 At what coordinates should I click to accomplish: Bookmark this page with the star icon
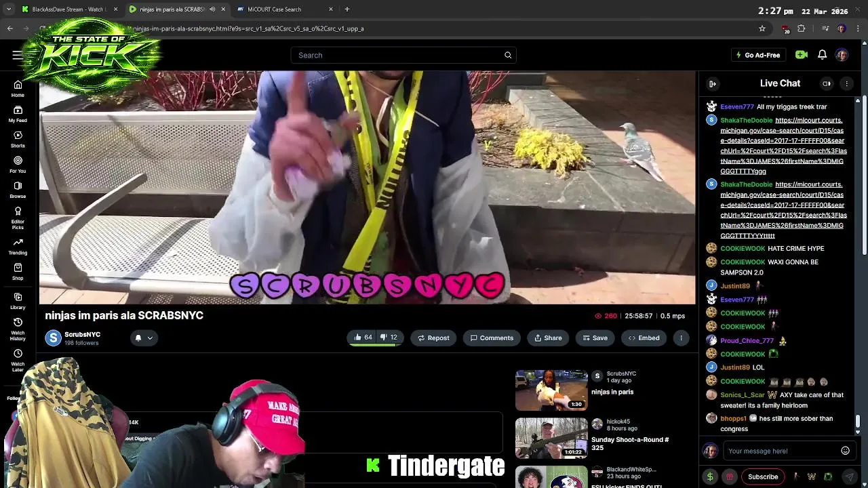tap(762, 28)
